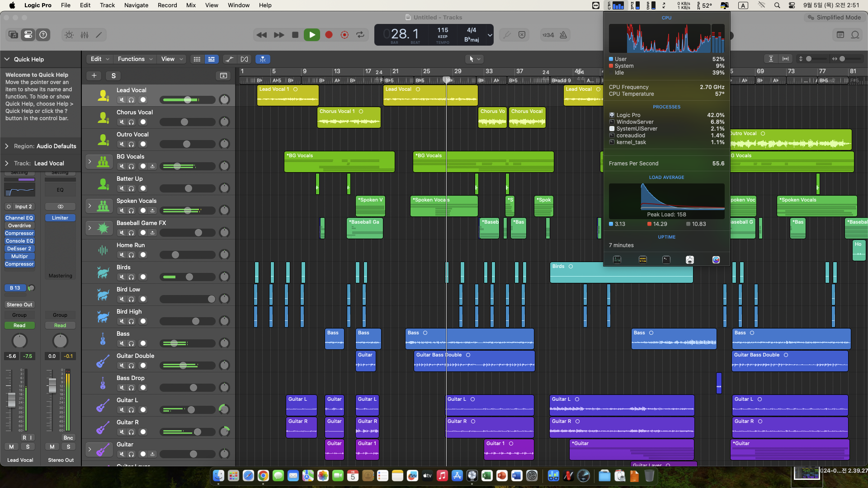The height and width of the screenshot is (488, 868).
Task: Click the Simplified Mode button
Action: (835, 17)
